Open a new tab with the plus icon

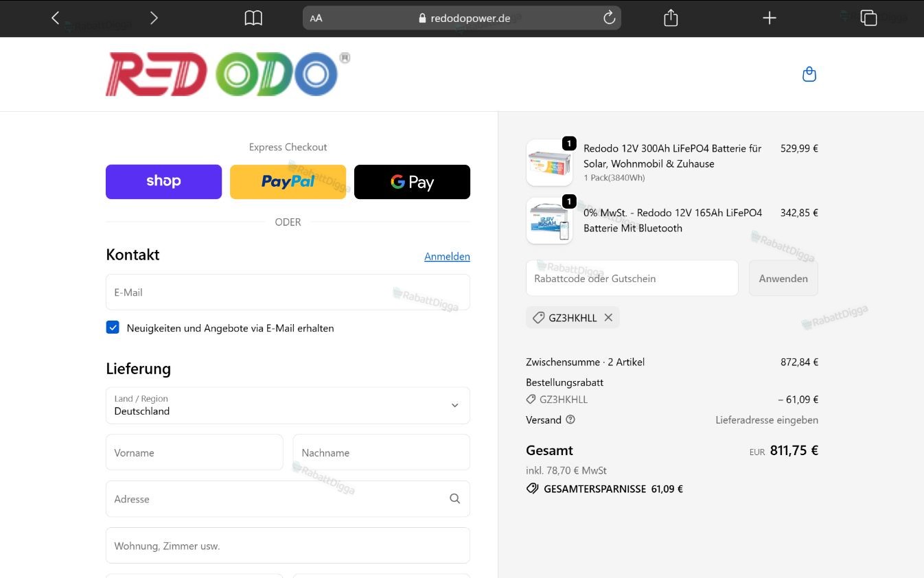[770, 18]
